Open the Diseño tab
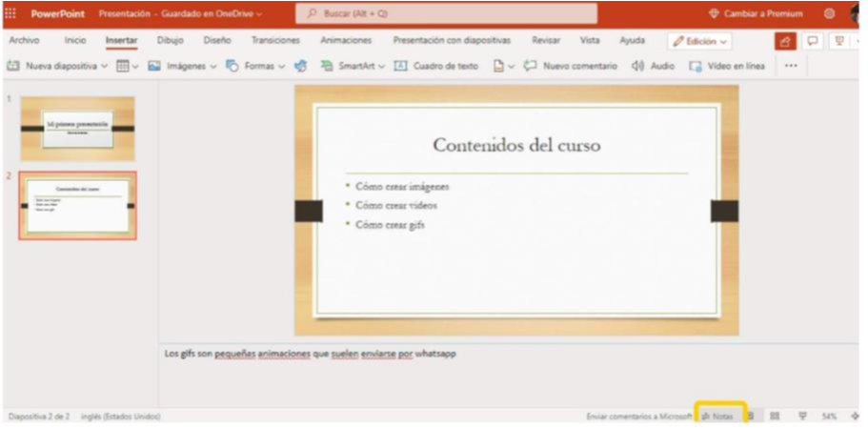 [x=217, y=40]
